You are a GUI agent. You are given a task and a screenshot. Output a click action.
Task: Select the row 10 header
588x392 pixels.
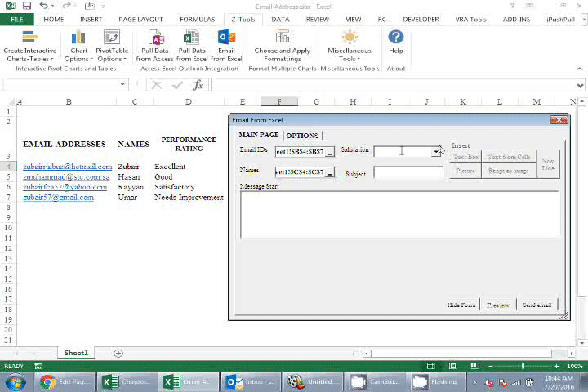[8, 228]
